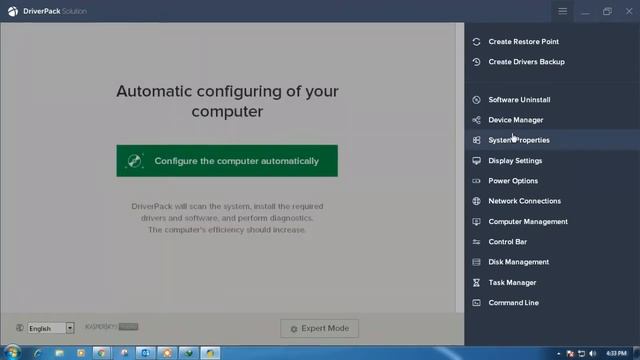Open File Explorer from taskbar
The width and height of the screenshot is (640, 360).
(x=60, y=353)
